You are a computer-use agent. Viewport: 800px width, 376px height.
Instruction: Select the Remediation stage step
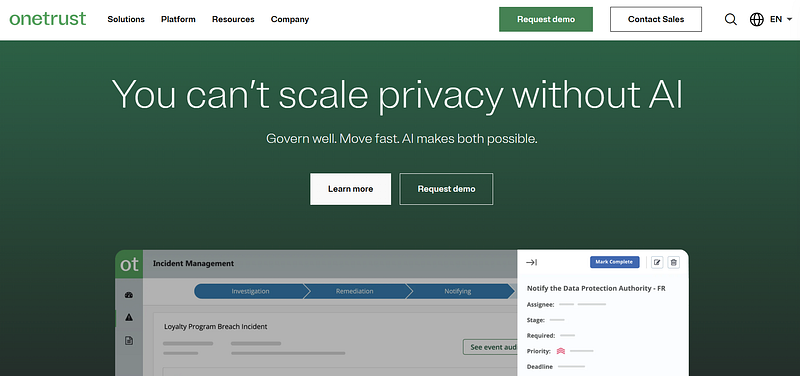pos(355,291)
